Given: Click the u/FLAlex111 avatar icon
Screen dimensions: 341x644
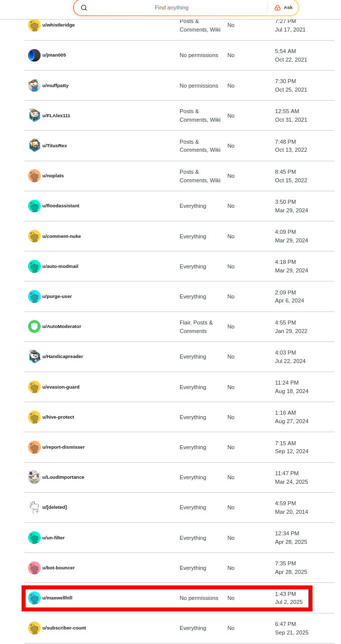Looking at the screenshot, I should pyautogui.click(x=34, y=116).
